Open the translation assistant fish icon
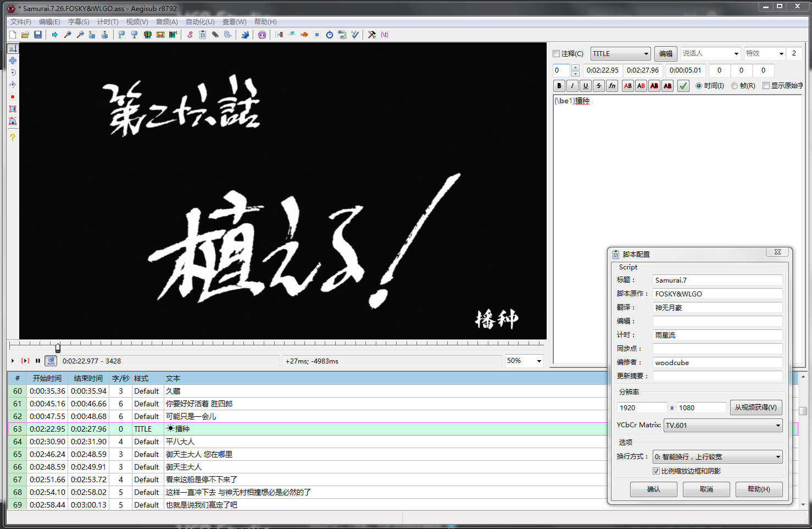The width and height of the screenshot is (812, 529). coord(304,35)
